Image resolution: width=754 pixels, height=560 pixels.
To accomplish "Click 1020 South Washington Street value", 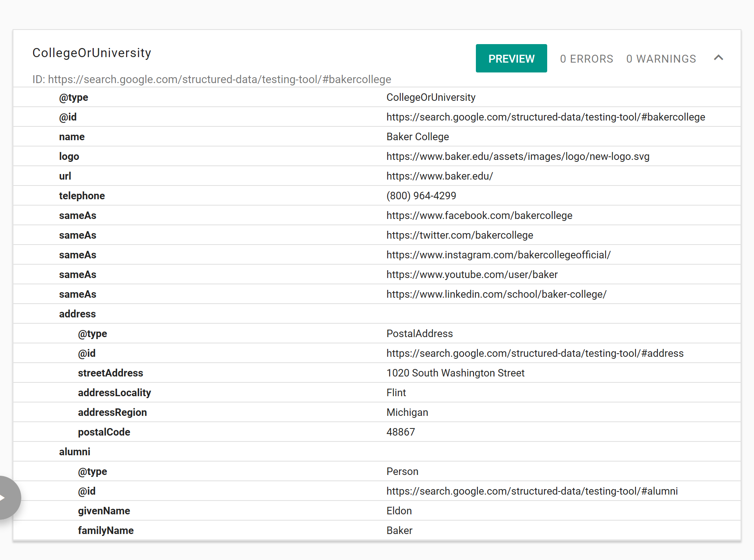I will 455,373.
